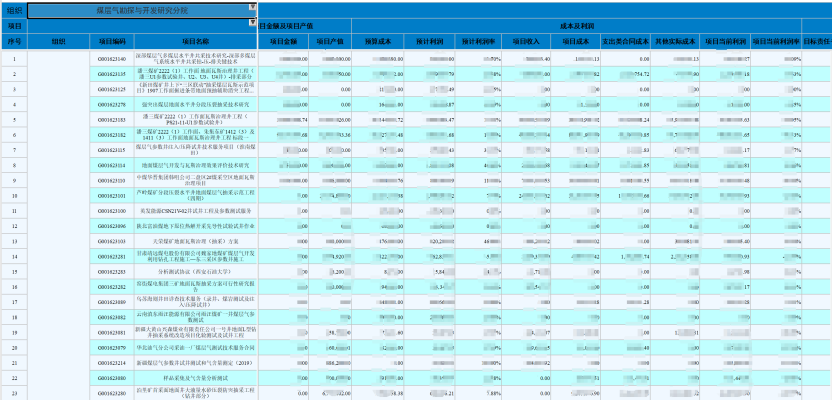Open the 项目 filter dropdown arrow

[x=252, y=21]
